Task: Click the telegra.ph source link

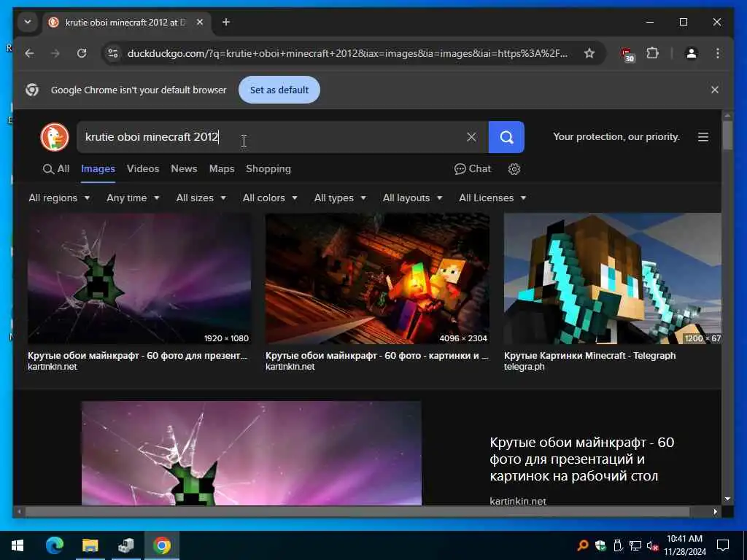Action: (x=524, y=367)
